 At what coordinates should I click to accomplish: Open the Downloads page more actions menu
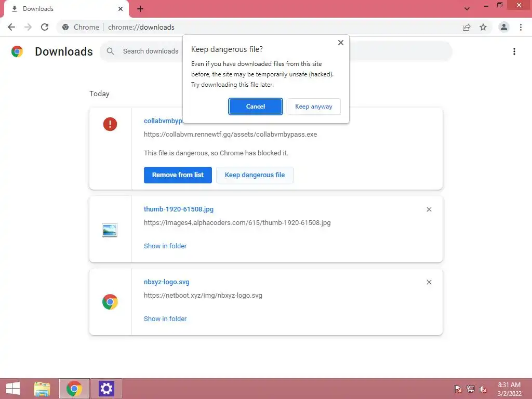click(514, 51)
